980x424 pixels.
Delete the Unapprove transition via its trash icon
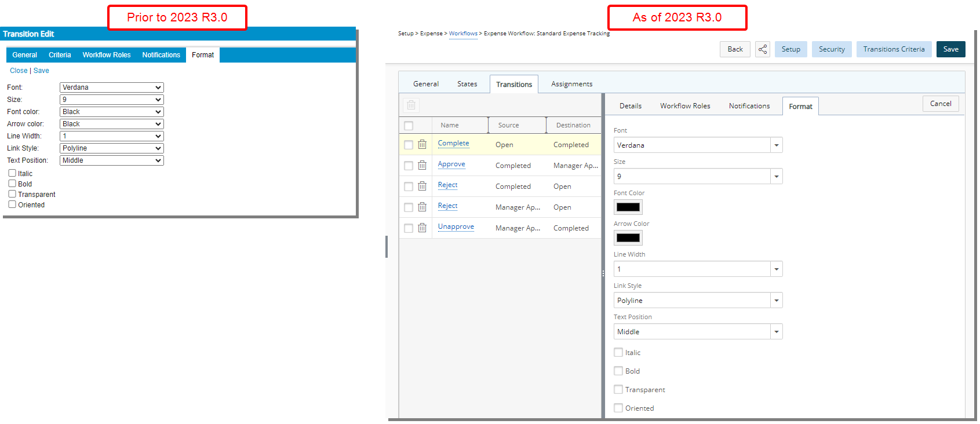point(422,228)
